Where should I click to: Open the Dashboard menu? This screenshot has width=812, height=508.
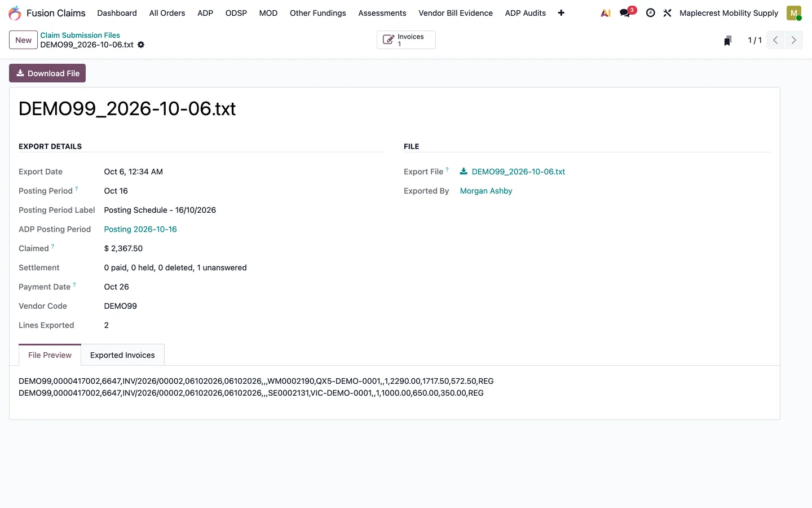coord(117,13)
